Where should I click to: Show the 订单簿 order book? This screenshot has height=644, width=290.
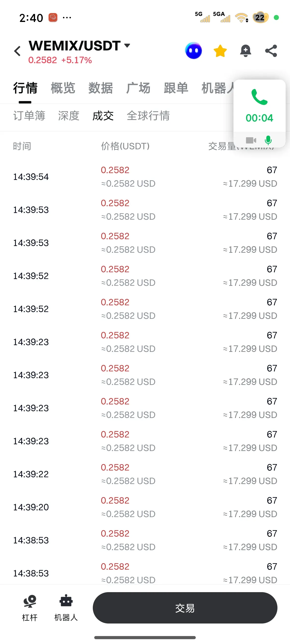tap(29, 116)
